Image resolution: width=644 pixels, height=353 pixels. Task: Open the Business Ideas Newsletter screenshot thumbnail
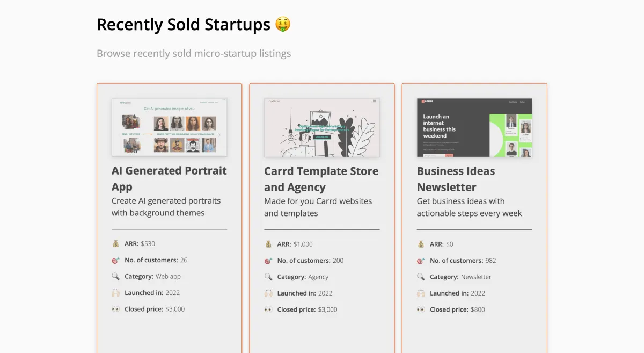click(x=474, y=127)
